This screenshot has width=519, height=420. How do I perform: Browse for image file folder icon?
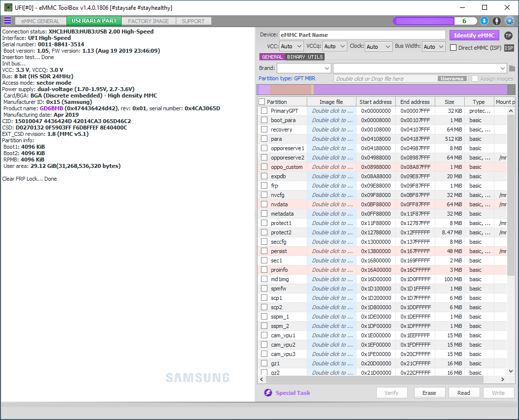coord(512,68)
